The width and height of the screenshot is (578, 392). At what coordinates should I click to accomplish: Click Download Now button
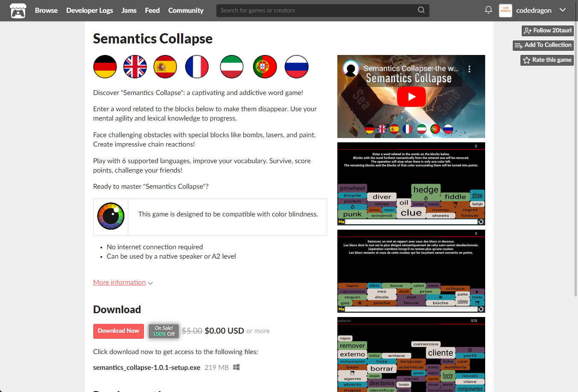[x=118, y=331]
